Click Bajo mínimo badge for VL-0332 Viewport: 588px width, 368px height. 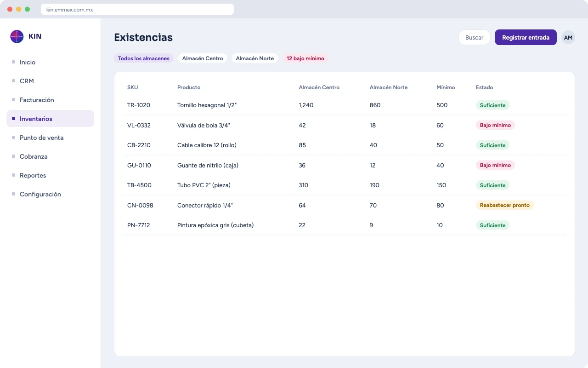pyautogui.click(x=495, y=125)
